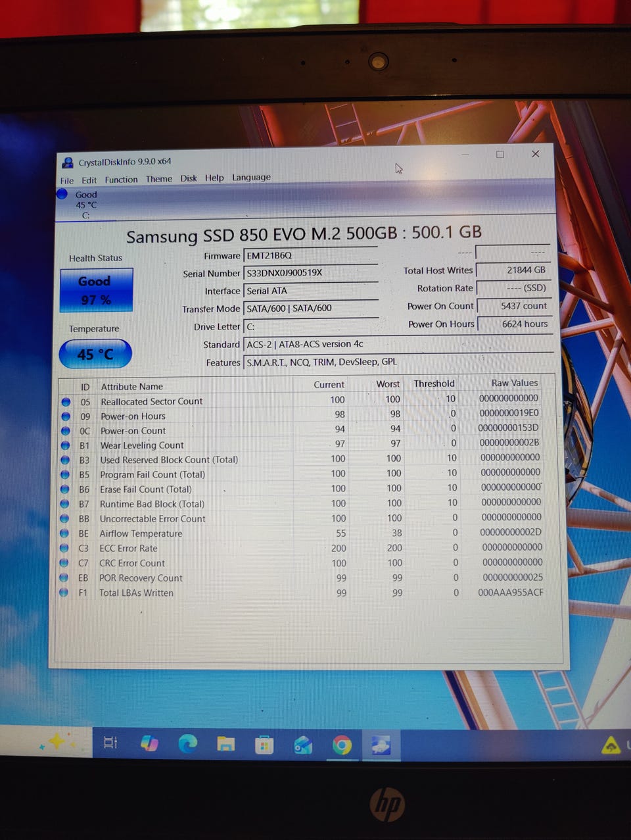Open the Help menu
Viewport: 631px width, 840px height.
214,178
